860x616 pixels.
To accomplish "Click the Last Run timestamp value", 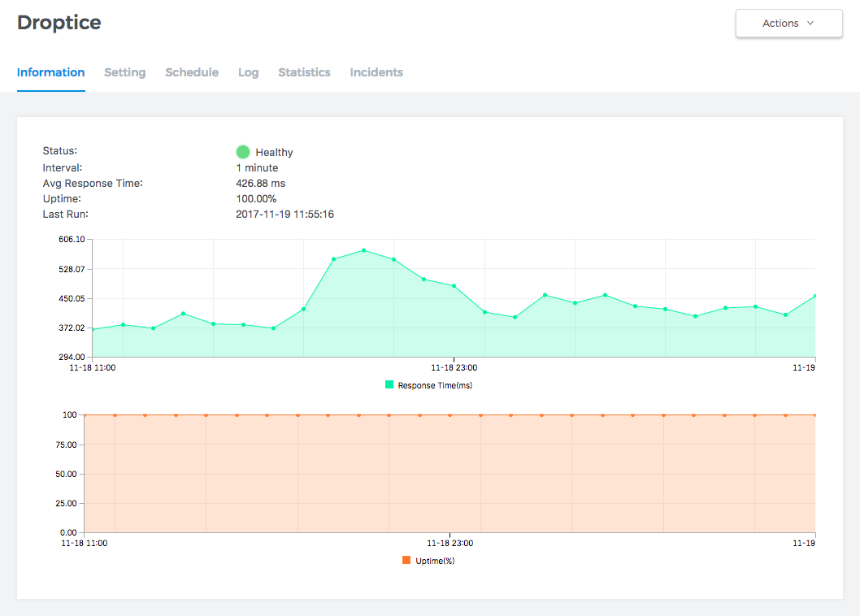I will tap(284, 215).
